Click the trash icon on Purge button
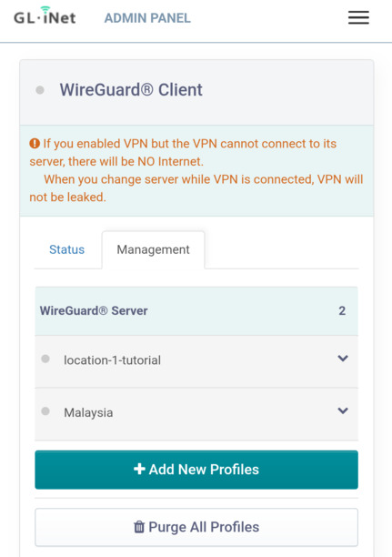Screen dimensions: 392x557 (139, 527)
